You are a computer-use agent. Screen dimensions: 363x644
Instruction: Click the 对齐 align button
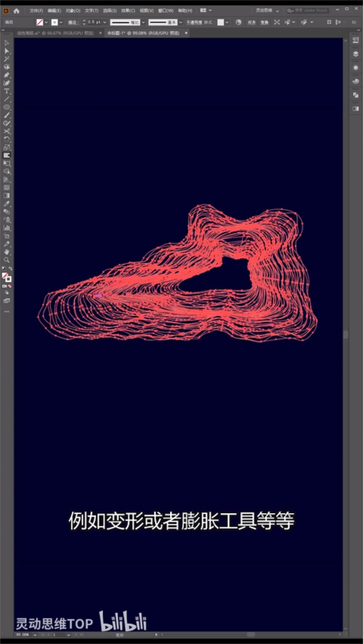(252, 22)
